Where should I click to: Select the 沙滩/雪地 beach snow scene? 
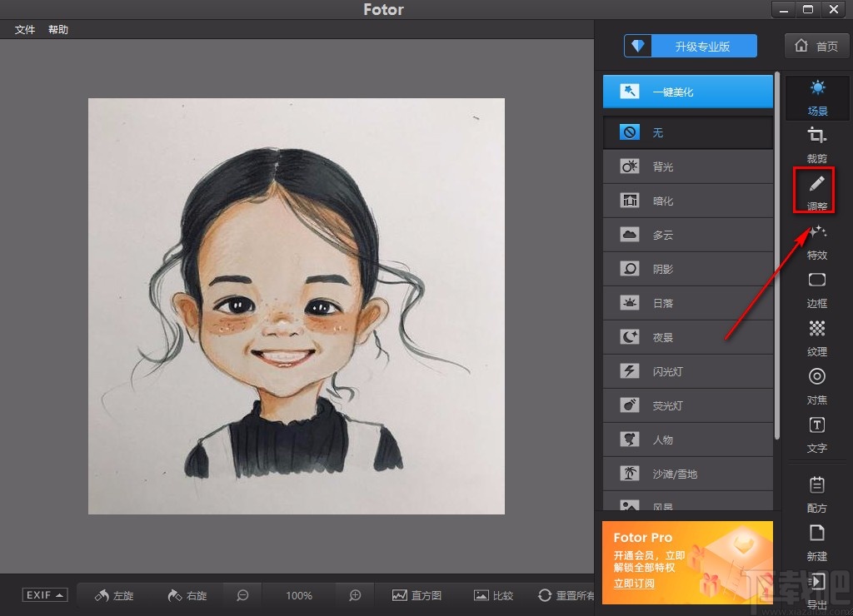pos(687,474)
